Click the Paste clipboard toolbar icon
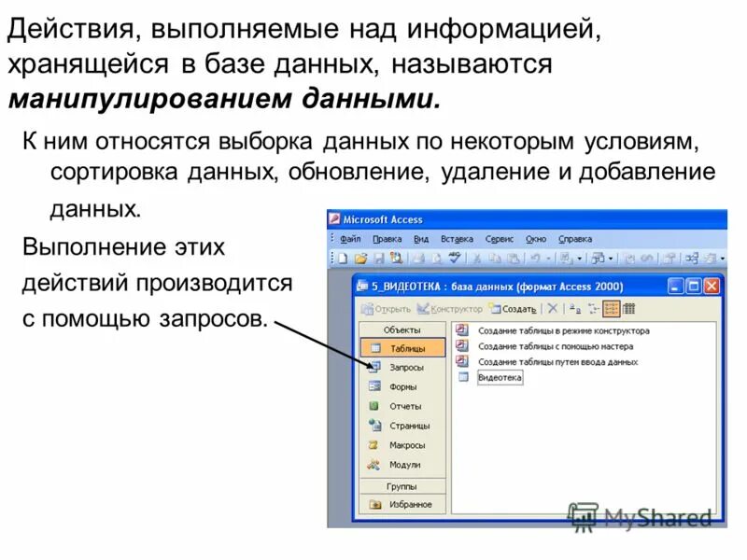The image size is (747, 560). click(514, 259)
